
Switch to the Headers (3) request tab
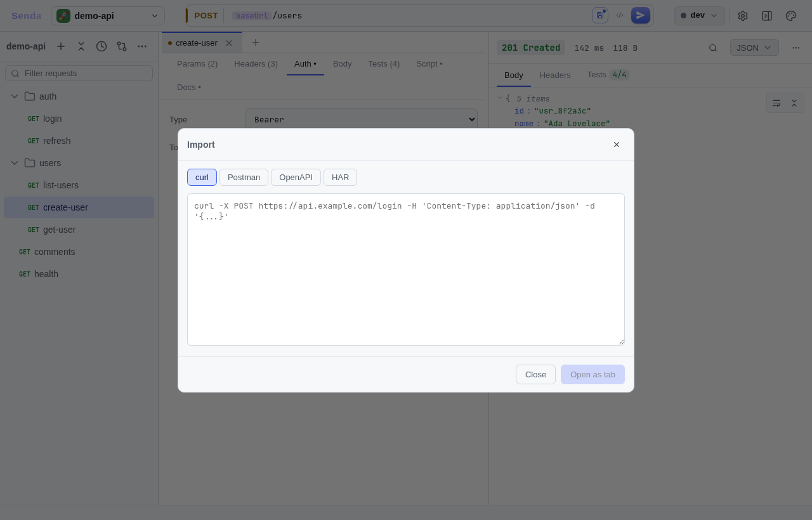tap(256, 64)
